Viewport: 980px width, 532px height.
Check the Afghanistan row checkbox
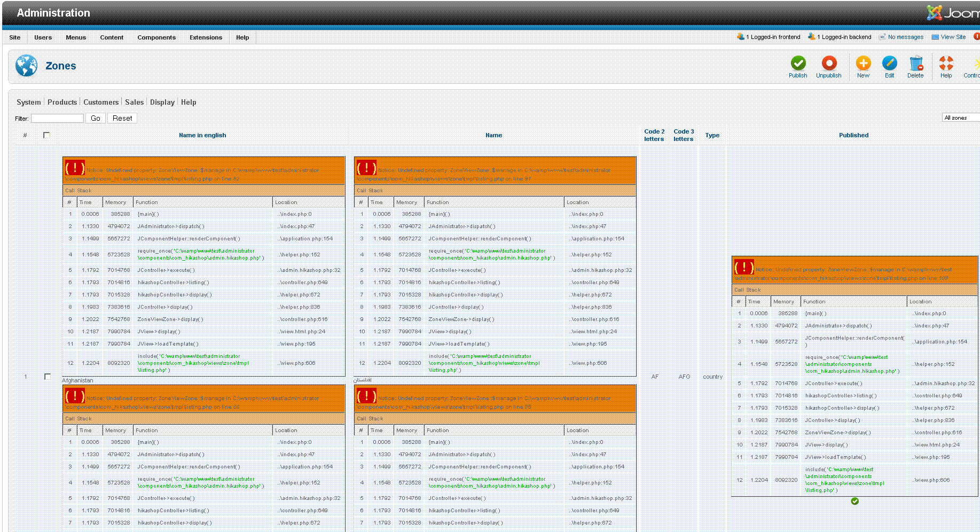[x=47, y=377]
